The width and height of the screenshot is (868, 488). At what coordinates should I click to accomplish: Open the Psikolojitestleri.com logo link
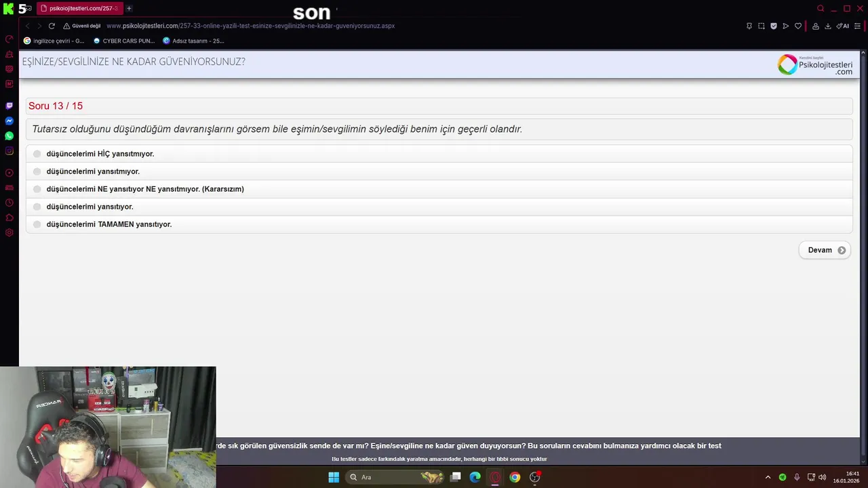coord(815,65)
